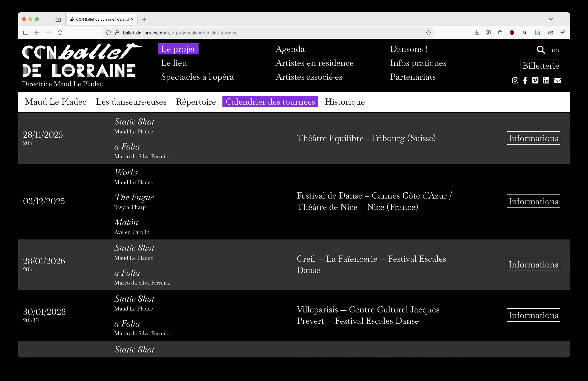Click the The Fugue title link

(134, 197)
